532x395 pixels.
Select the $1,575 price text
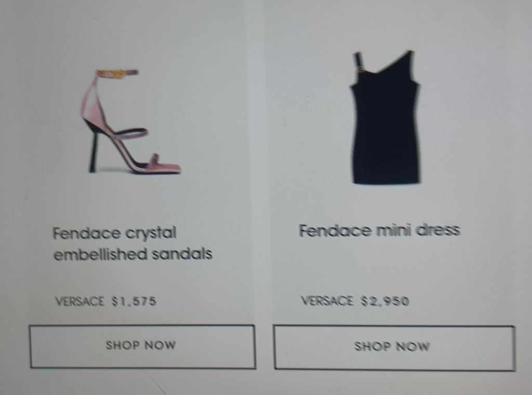(134, 301)
